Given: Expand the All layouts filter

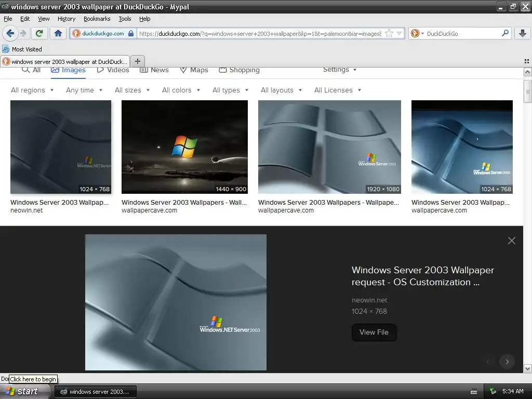Looking at the screenshot, I should click(x=281, y=90).
